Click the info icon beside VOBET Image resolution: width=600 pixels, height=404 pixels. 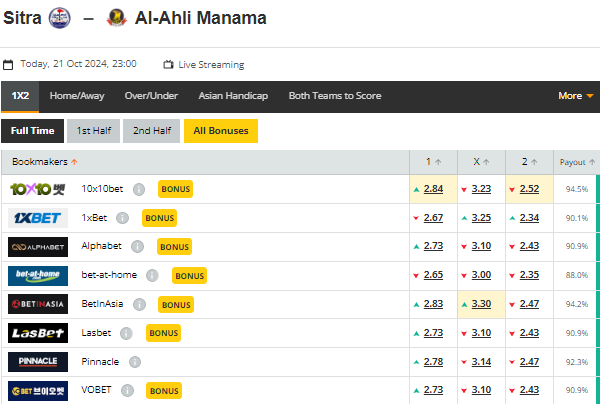[127, 391]
